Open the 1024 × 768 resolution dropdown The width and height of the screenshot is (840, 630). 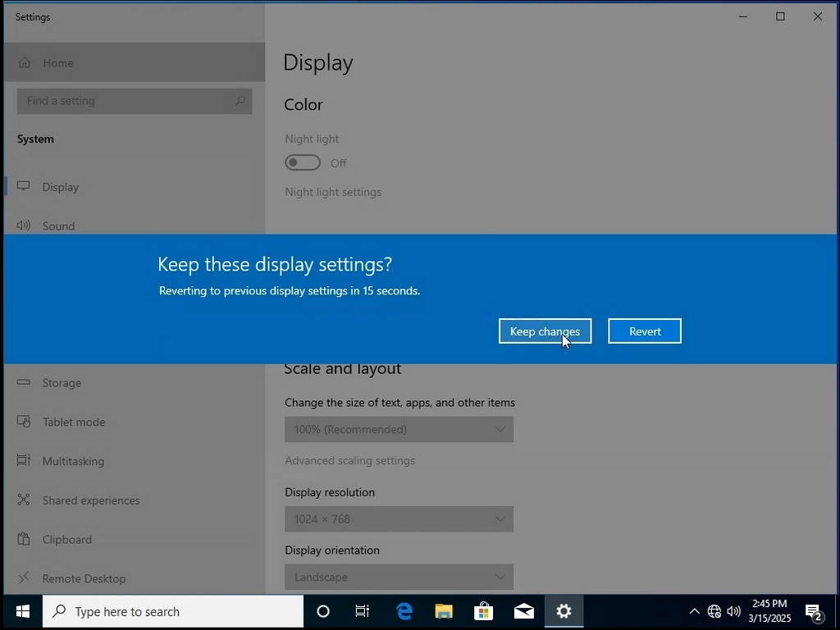click(x=399, y=518)
